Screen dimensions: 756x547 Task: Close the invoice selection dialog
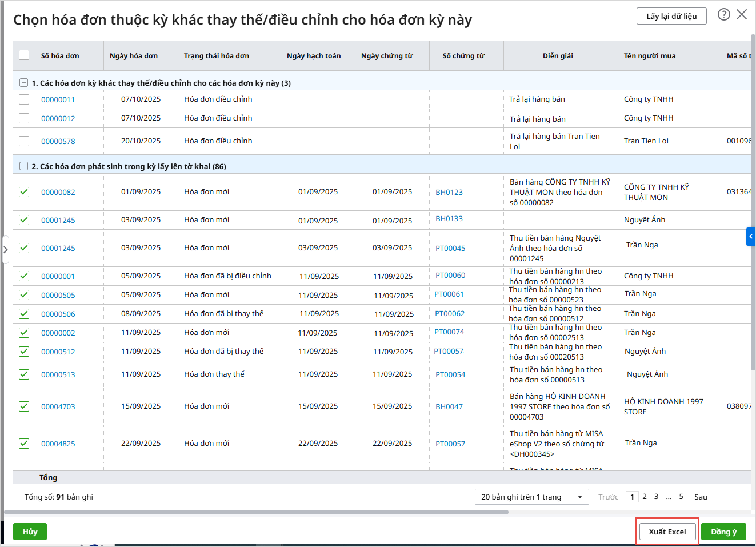pos(742,15)
